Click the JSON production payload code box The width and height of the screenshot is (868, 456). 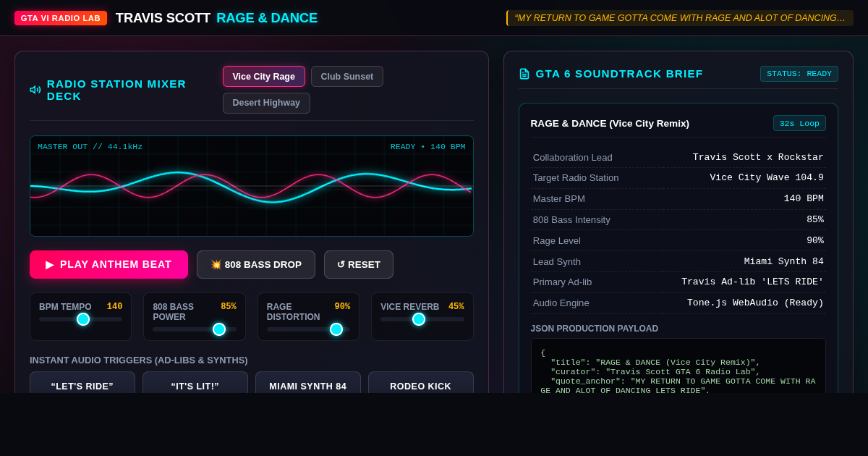tap(678, 366)
